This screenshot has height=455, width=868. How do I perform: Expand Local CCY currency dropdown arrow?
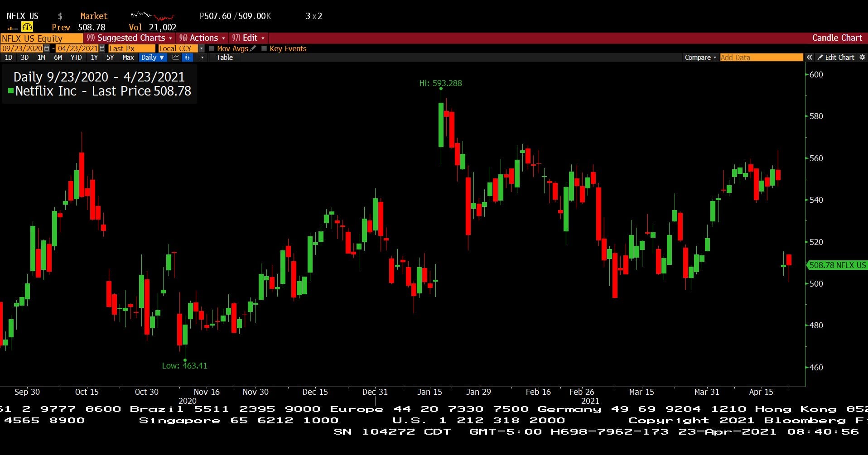click(x=202, y=48)
